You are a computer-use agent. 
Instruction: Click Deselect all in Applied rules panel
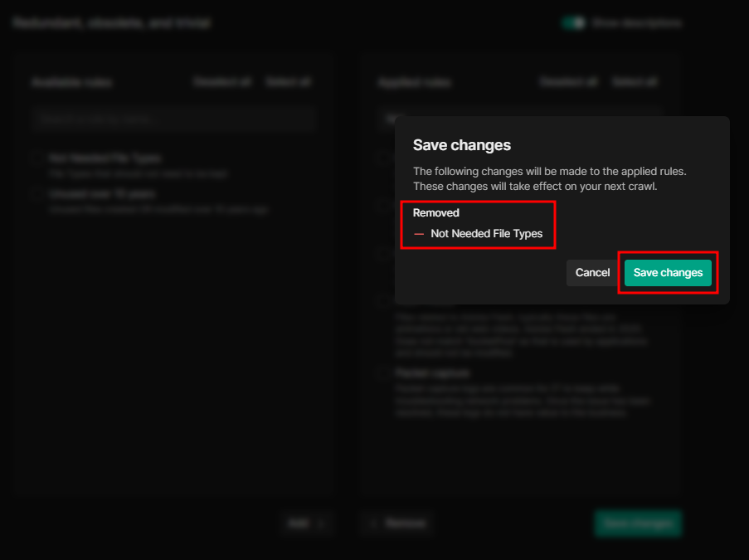coord(568,82)
